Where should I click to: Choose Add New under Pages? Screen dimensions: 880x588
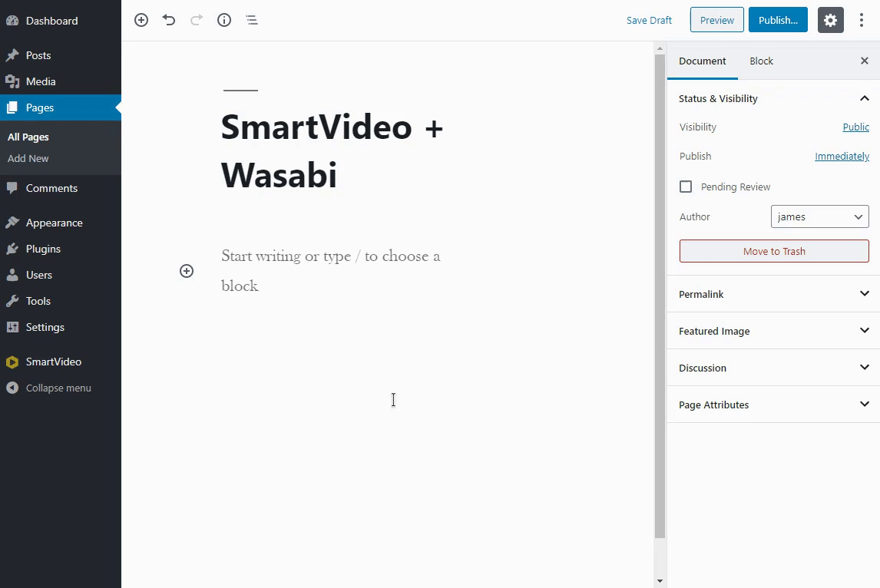click(28, 158)
